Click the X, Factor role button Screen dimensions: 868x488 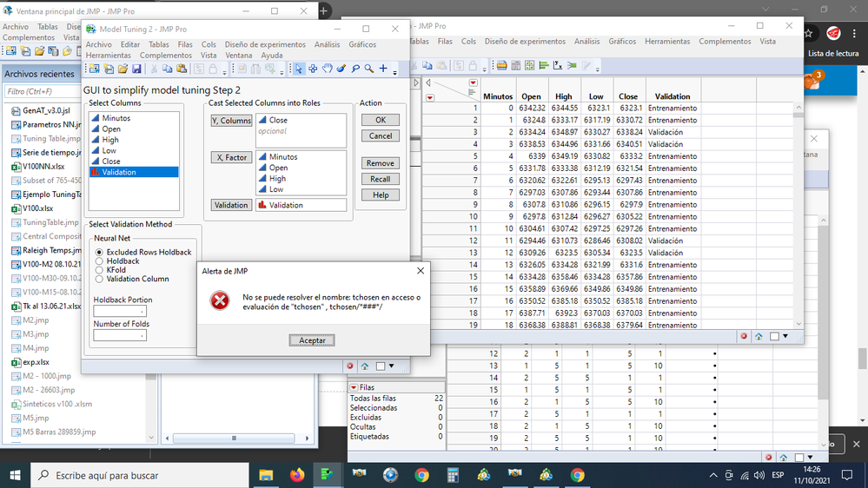click(231, 157)
